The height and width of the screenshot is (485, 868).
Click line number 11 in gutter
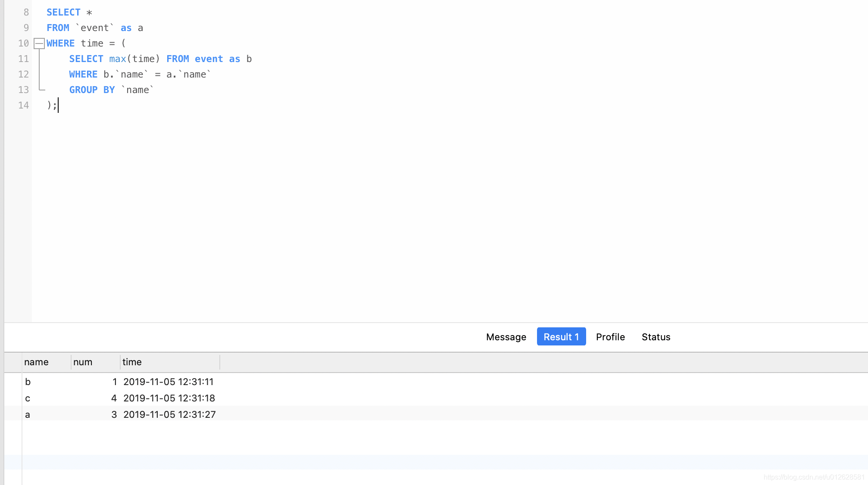23,59
